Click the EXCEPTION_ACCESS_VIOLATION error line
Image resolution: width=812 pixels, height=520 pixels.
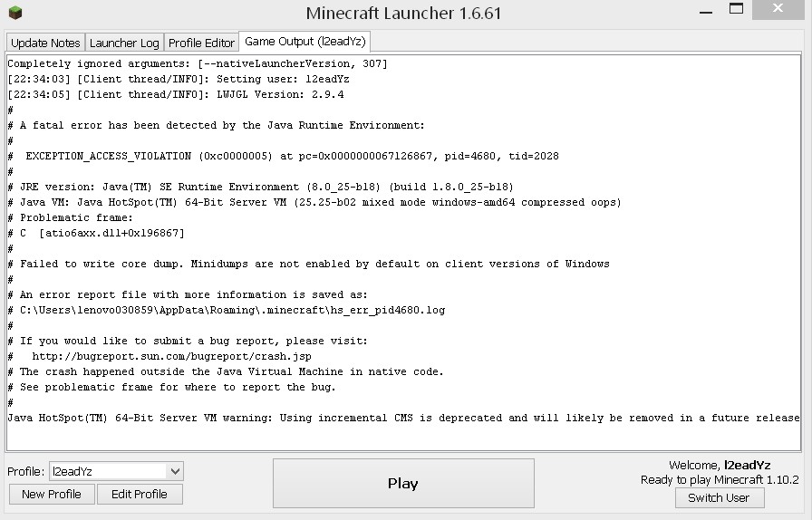tap(284, 156)
